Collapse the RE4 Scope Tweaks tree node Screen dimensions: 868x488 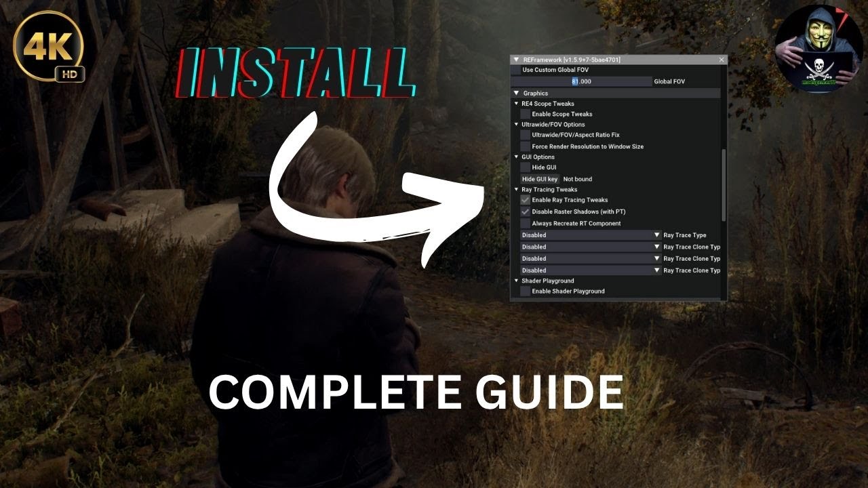[x=516, y=104]
